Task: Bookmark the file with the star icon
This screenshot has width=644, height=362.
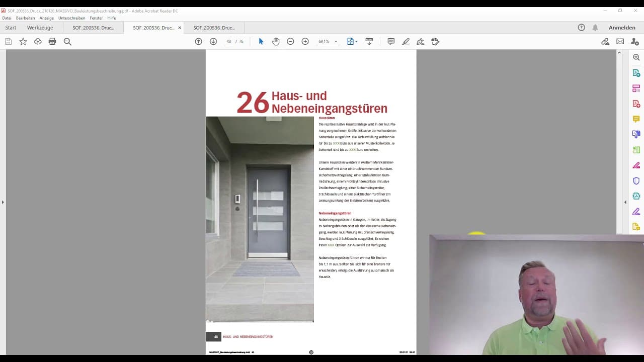Action: pos(23,42)
